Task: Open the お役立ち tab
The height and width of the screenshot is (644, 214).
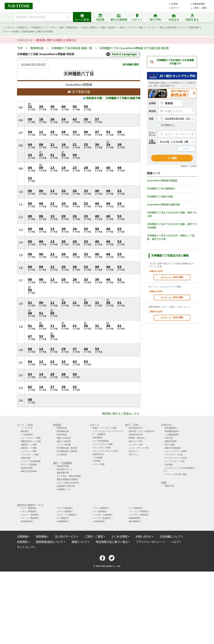Action: pos(173,17)
